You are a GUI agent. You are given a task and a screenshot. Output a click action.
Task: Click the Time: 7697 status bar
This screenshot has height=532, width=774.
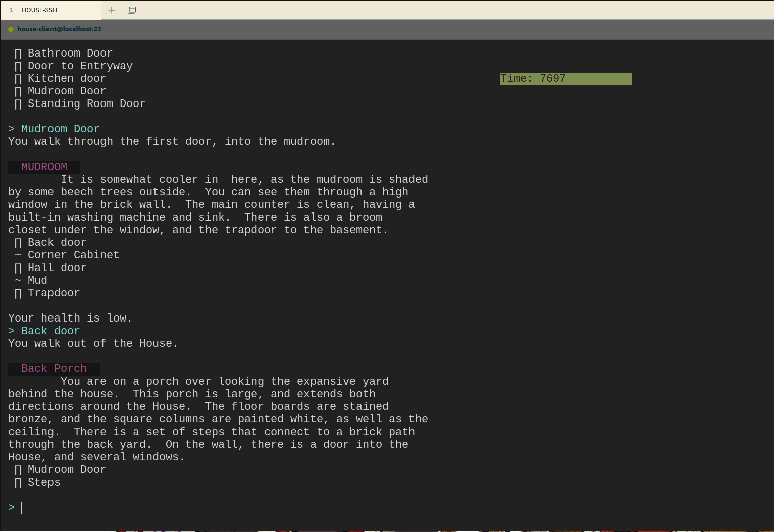pos(565,79)
